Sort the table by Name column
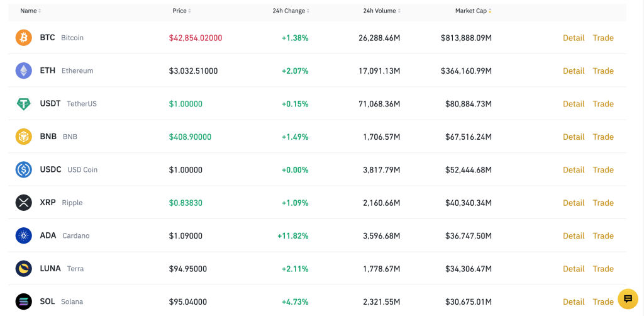The height and width of the screenshot is (316, 644). (x=30, y=11)
